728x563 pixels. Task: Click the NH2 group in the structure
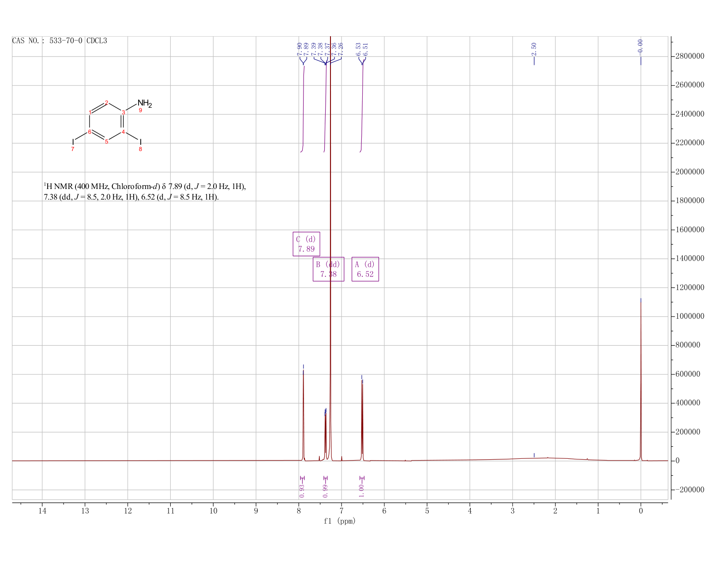(144, 104)
